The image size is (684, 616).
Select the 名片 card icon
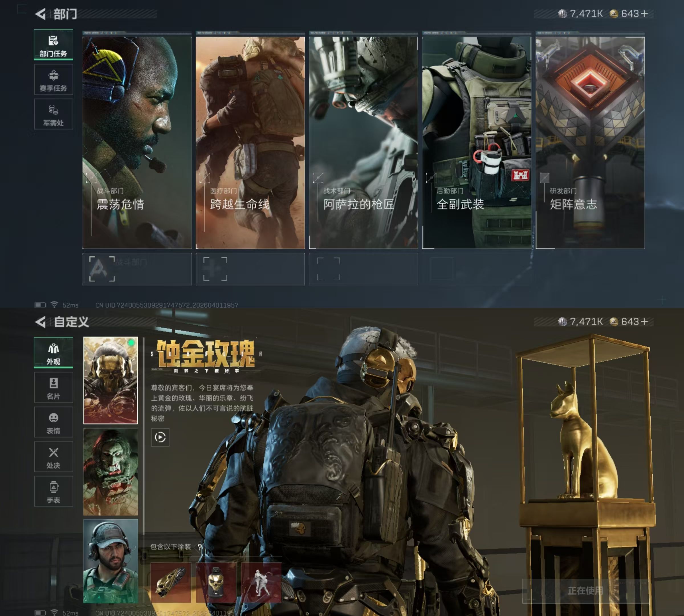click(x=54, y=388)
